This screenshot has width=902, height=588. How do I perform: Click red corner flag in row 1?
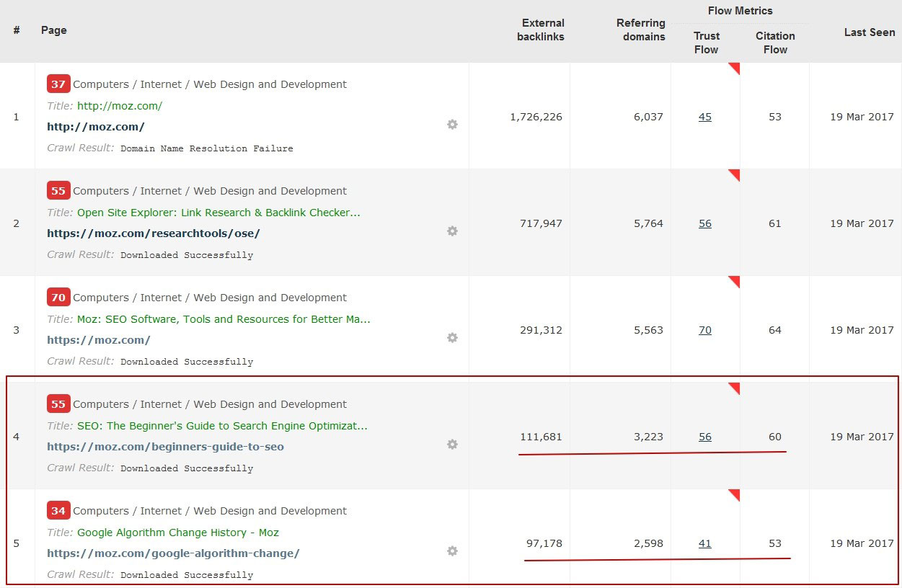(735, 68)
